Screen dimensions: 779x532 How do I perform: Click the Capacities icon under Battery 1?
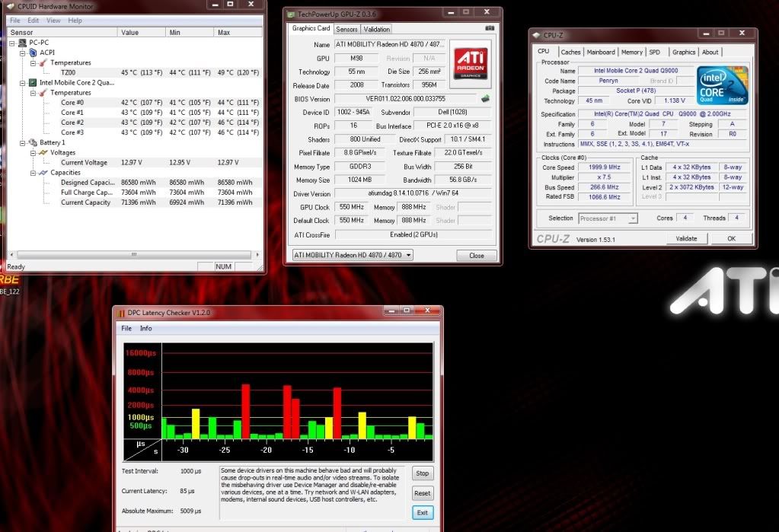tap(43, 172)
